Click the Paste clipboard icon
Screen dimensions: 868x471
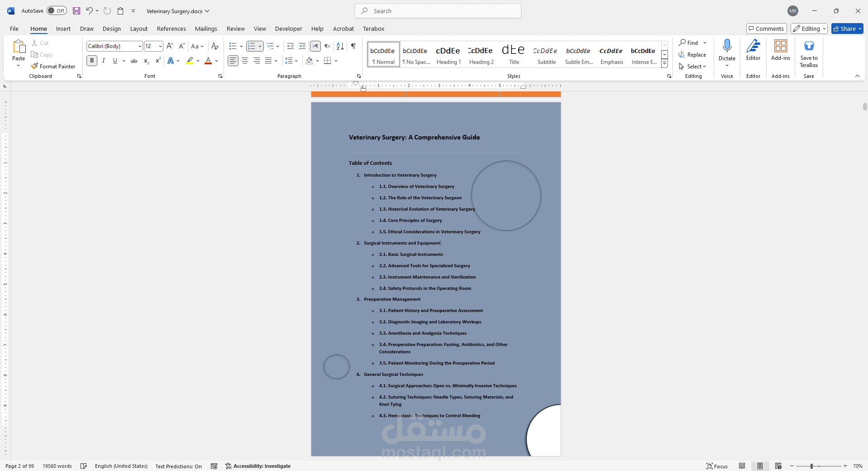point(19,47)
